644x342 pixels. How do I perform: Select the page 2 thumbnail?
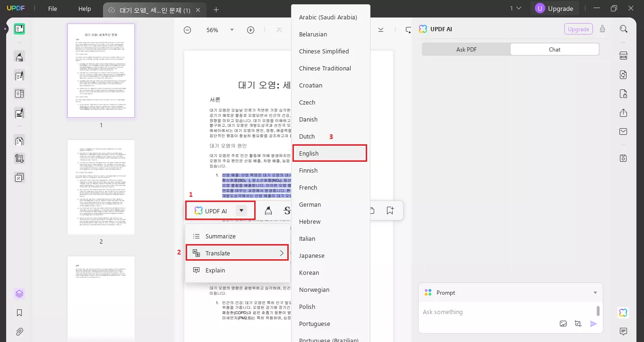(101, 187)
